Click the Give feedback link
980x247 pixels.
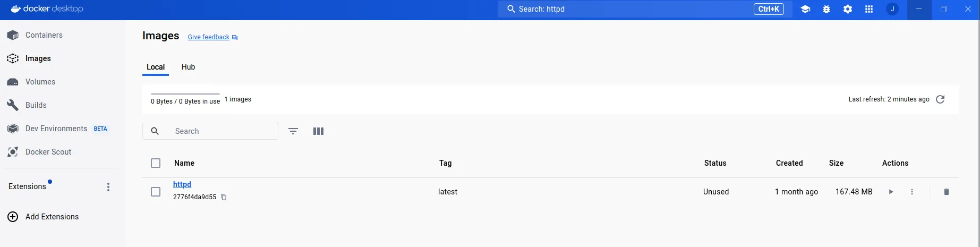pyautogui.click(x=209, y=37)
